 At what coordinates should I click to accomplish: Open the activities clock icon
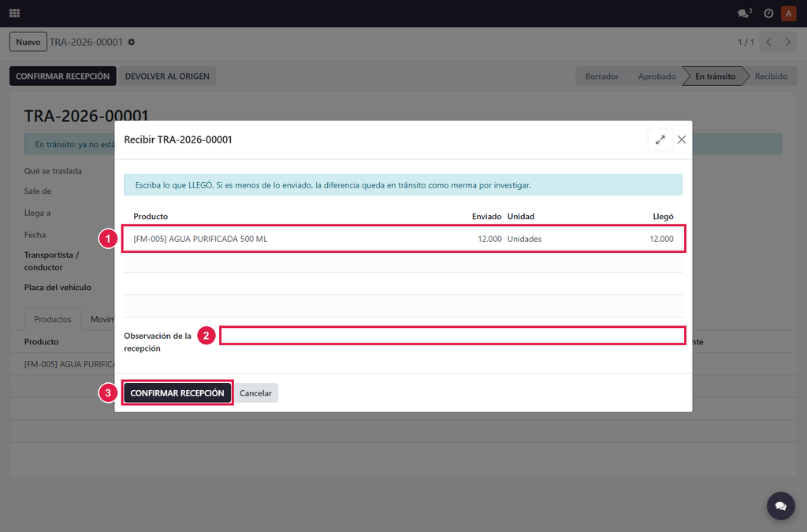tap(768, 13)
